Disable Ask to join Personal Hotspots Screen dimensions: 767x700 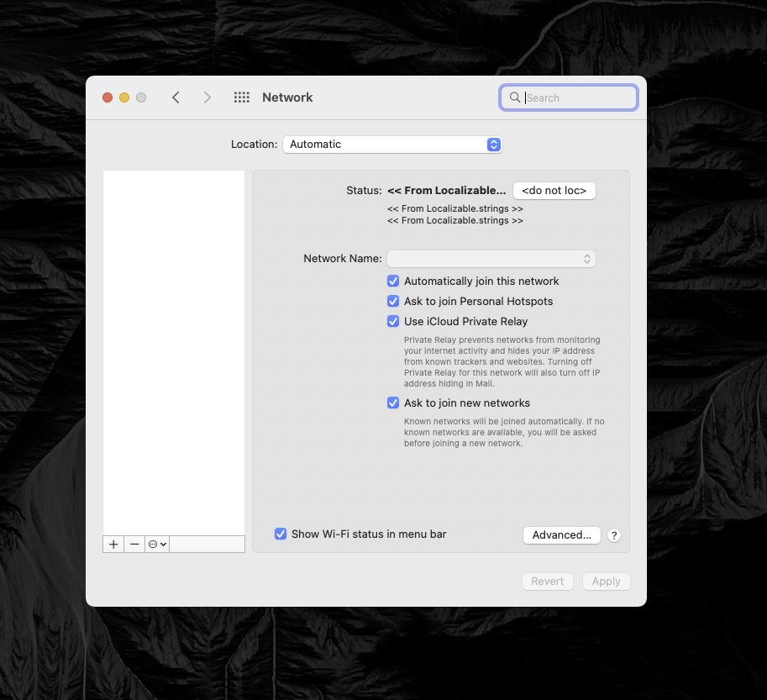coord(393,301)
